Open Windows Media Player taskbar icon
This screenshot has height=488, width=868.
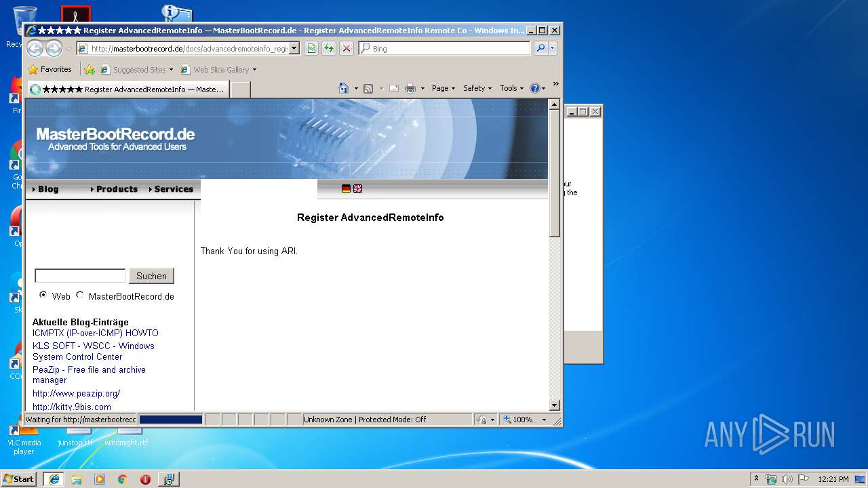(x=100, y=479)
